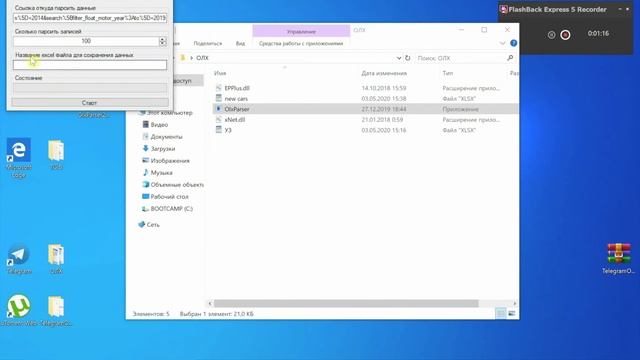Select the УЗ XLSX file icon
This screenshot has width=640, height=360.
click(x=218, y=130)
